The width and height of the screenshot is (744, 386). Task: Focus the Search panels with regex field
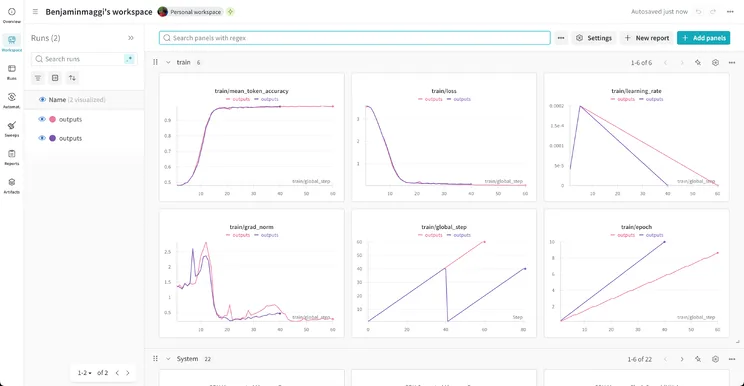tap(354, 38)
